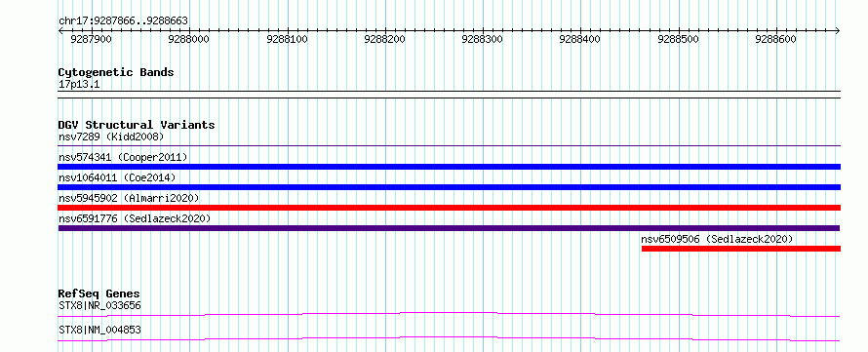Image resolution: width=868 pixels, height=352 pixels.
Task: Click the right arrow end of ruler
Action: click(838, 30)
